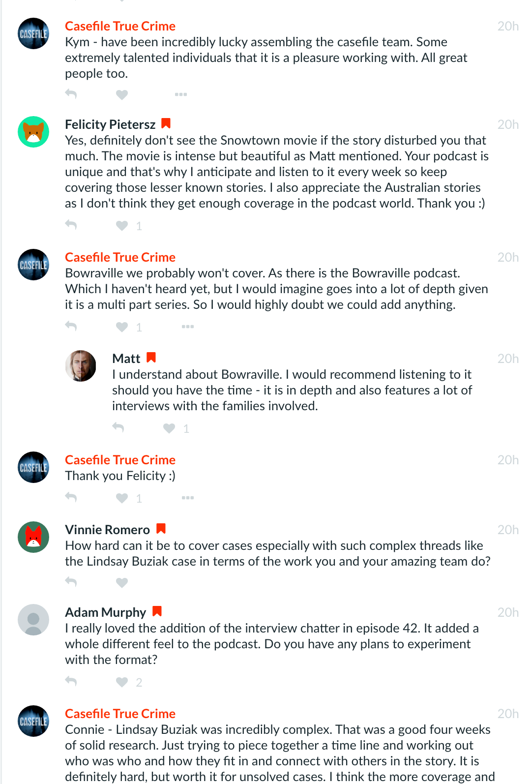The image size is (532, 784).
Task: Like Vinnie Romero's question
Action: [x=122, y=583]
